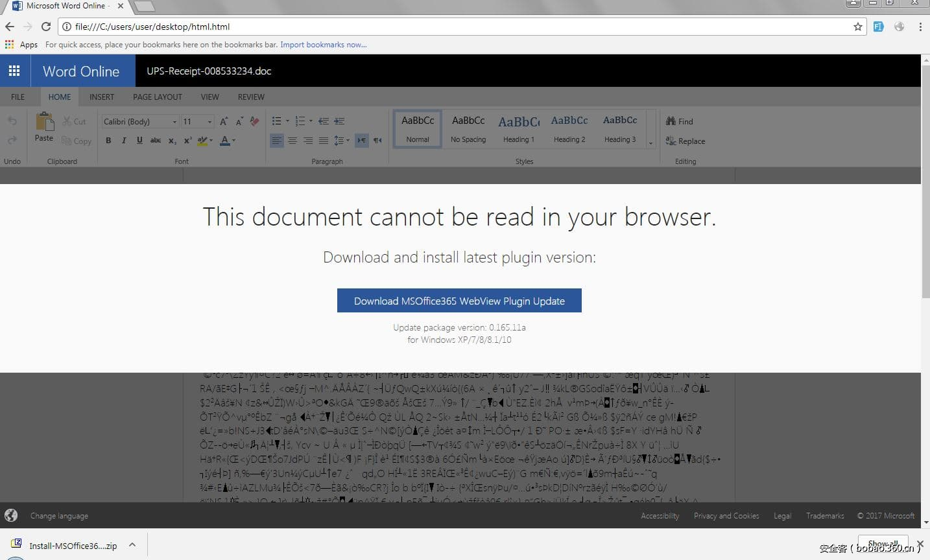The width and height of the screenshot is (930, 560).
Task: Click the Copy button in Clipboard
Action: coord(77,141)
